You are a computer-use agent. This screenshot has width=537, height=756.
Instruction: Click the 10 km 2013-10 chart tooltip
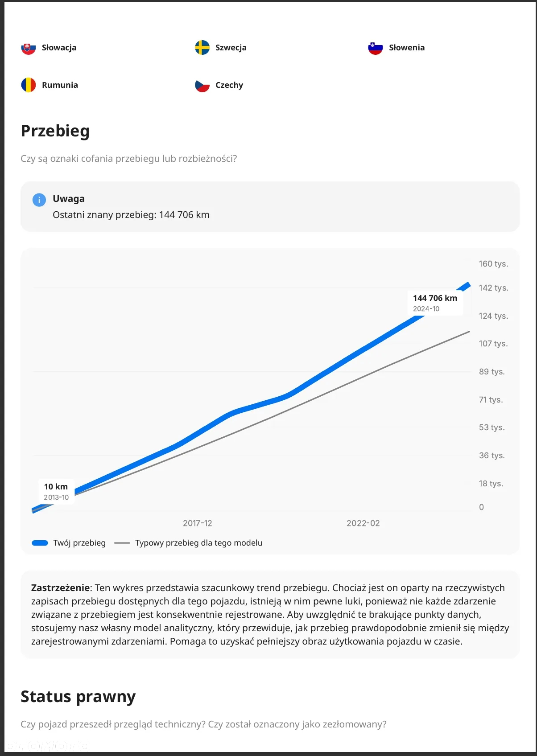56,492
